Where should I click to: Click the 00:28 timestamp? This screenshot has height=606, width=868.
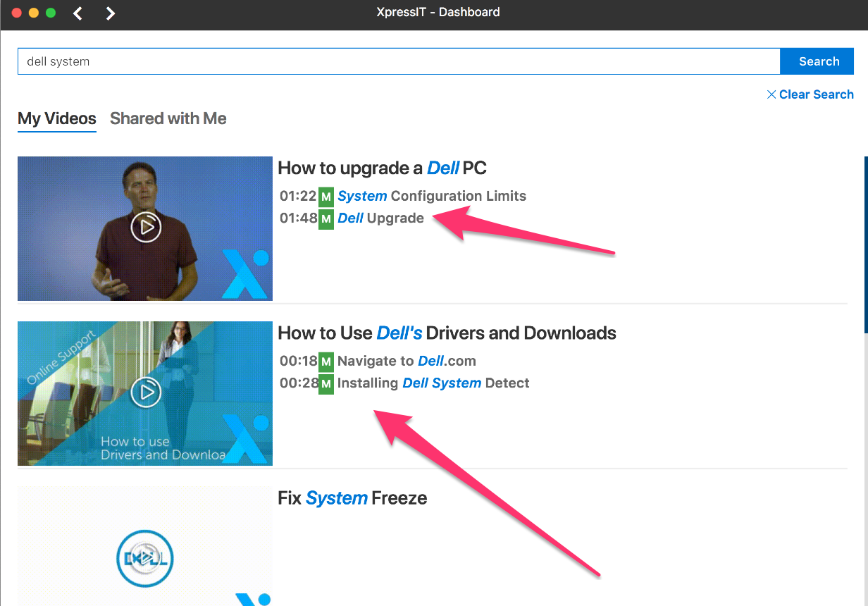298,383
